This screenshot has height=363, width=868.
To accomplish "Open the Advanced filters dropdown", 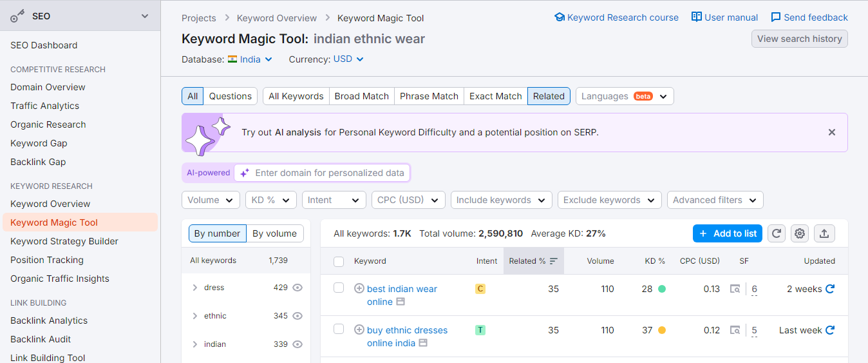I will coord(715,200).
